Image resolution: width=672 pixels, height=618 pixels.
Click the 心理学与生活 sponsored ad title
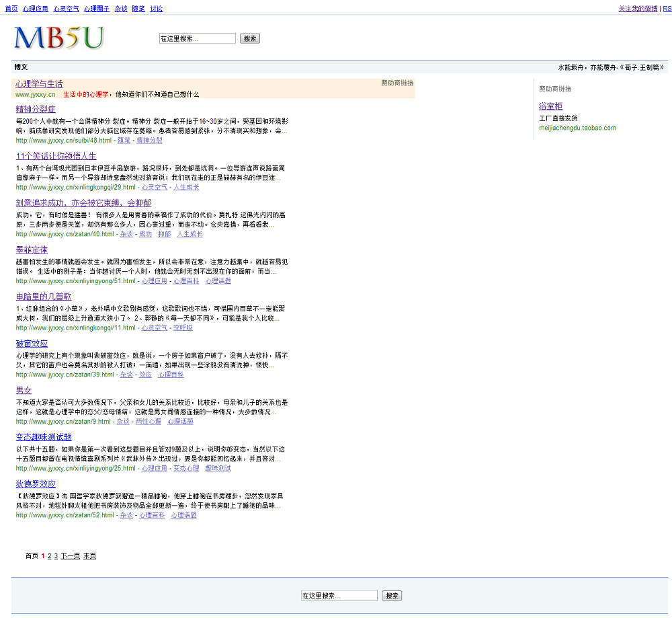39,84
